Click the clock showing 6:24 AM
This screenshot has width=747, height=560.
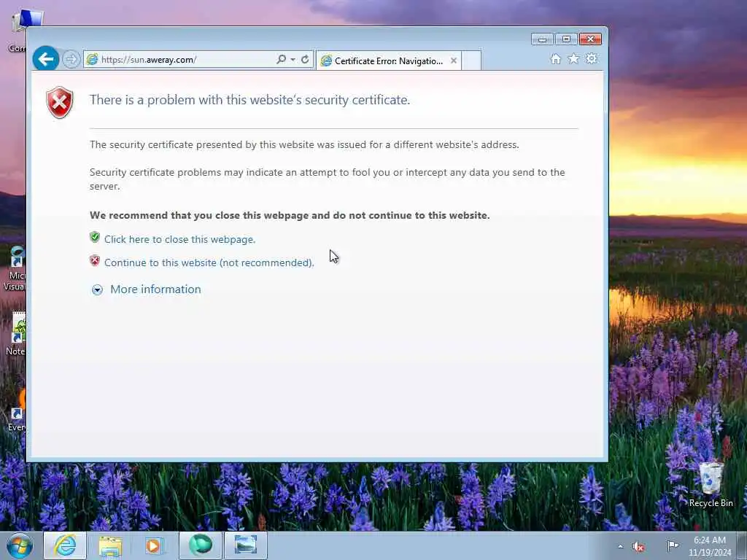click(x=709, y=546)
